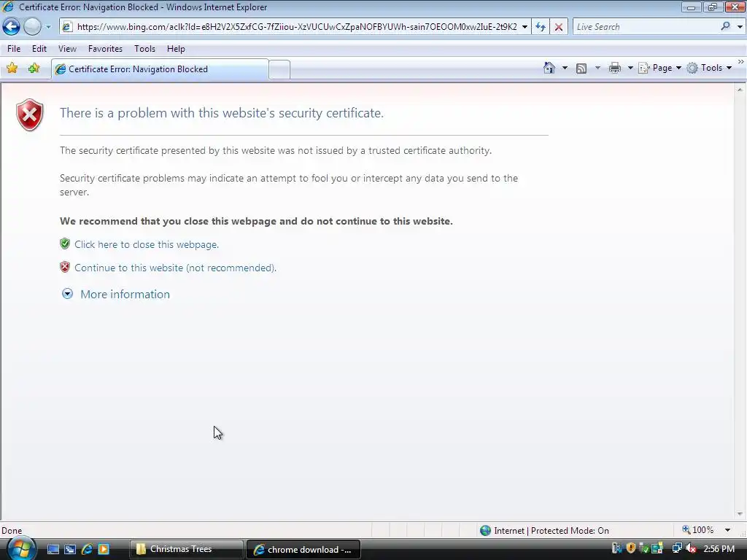This screenshot has width=747, height=560.
Task: Click the red Stop loading icon
Action: click(558, 27)
